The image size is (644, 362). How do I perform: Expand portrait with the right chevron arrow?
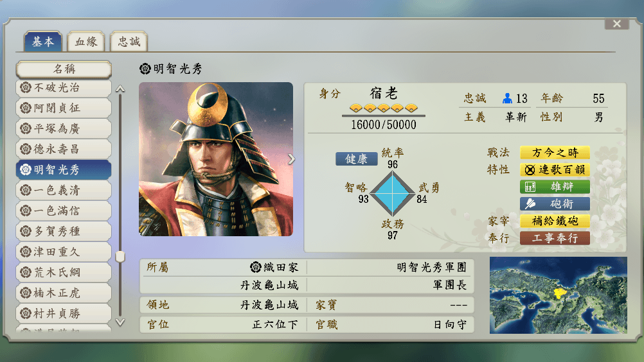[292, 159]
